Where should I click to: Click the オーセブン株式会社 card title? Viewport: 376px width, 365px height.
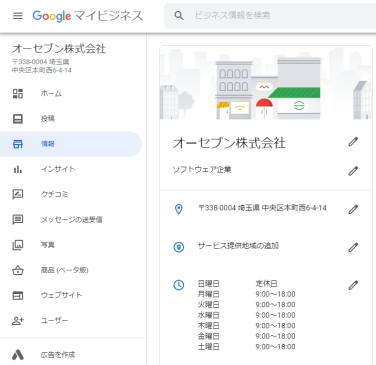coord(229,143)
